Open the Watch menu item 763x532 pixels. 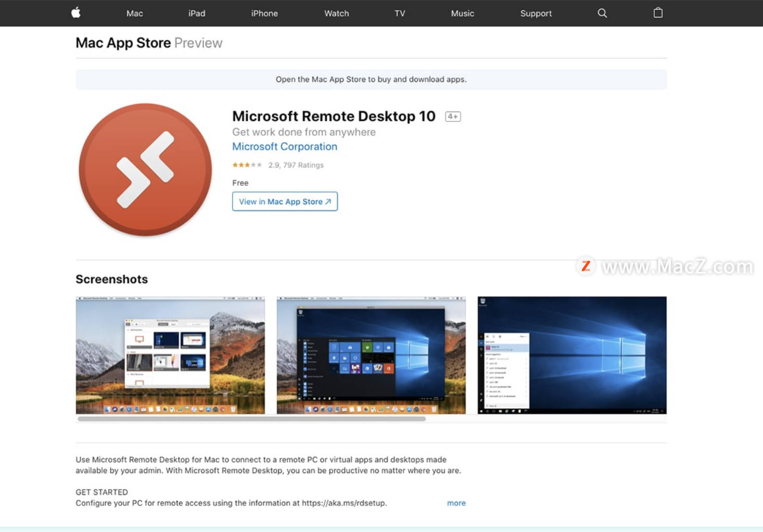[x=337, y=14]
